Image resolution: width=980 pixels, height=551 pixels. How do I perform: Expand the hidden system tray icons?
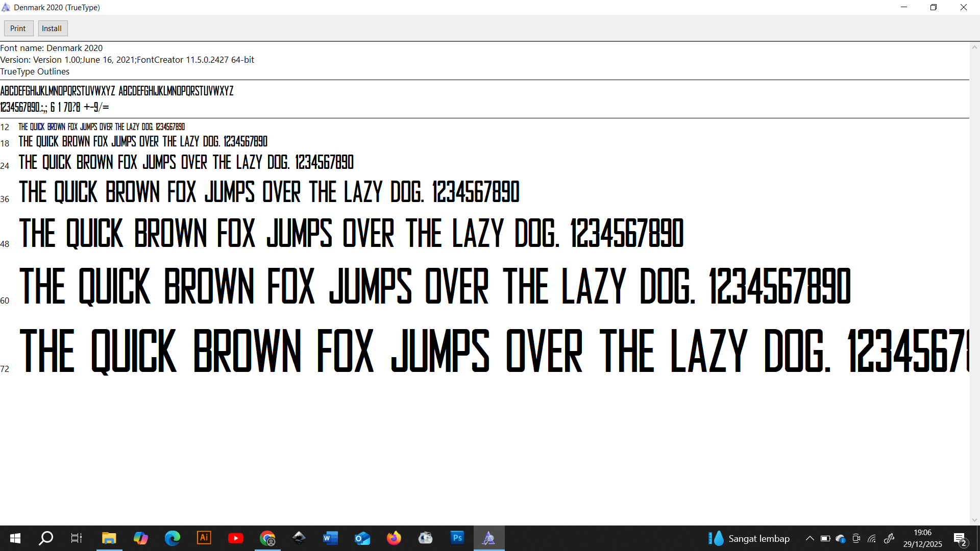point(810,538)
